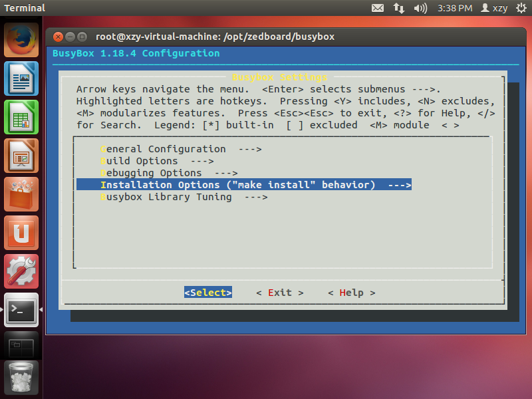Click the Busybox Settings dialog title

coord(280,77)
